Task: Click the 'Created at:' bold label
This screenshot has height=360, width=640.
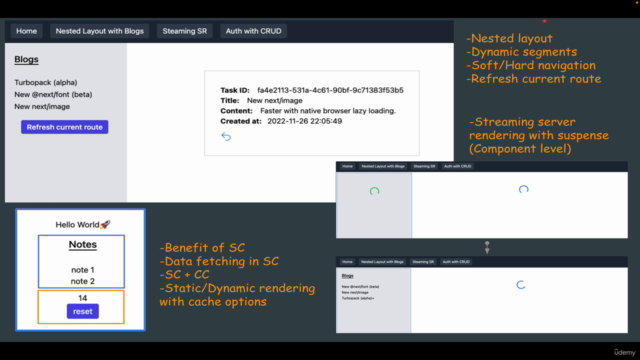Action: tap(241, 121)
